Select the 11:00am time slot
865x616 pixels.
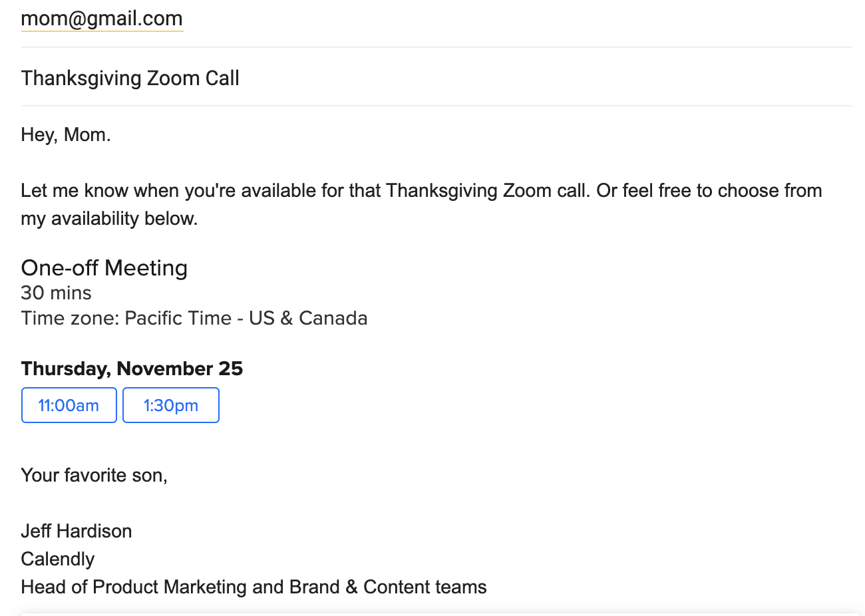pyautogui.click(x=69, y=405)
